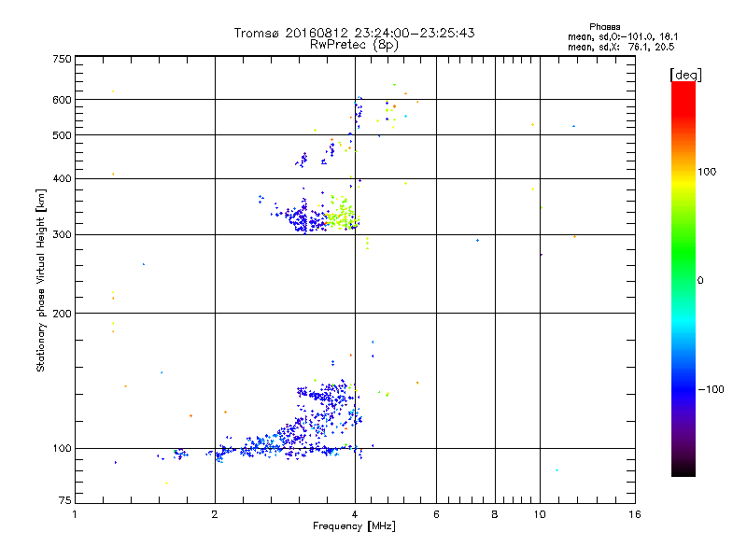
Task: Select 'mean, sd,O:-101.0, 18.1' statistics line
Action: (623, 36)
